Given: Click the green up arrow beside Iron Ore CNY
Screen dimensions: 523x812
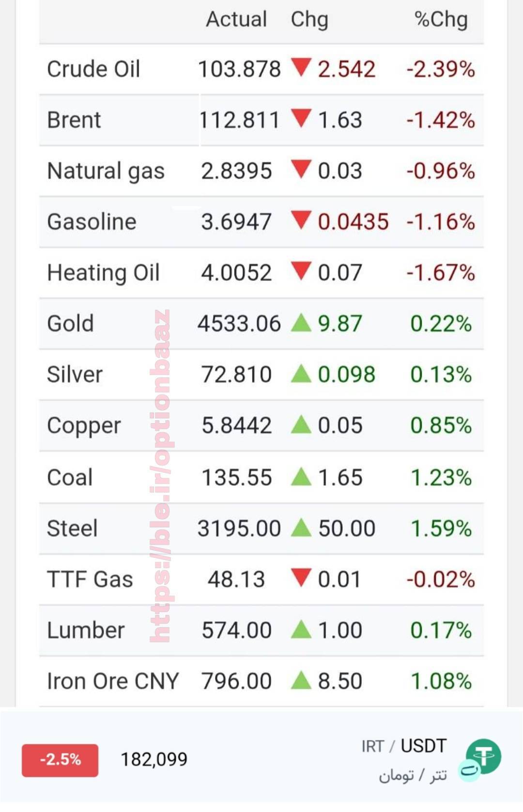Looking at the screenshot, I should (x=301, y=680).
